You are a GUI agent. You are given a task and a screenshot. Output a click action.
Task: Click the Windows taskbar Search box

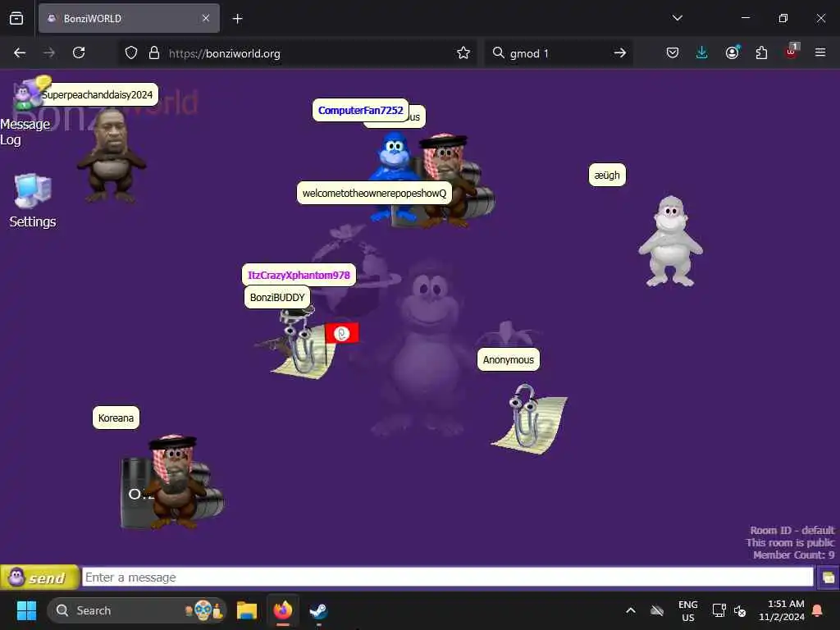[137, 610]
